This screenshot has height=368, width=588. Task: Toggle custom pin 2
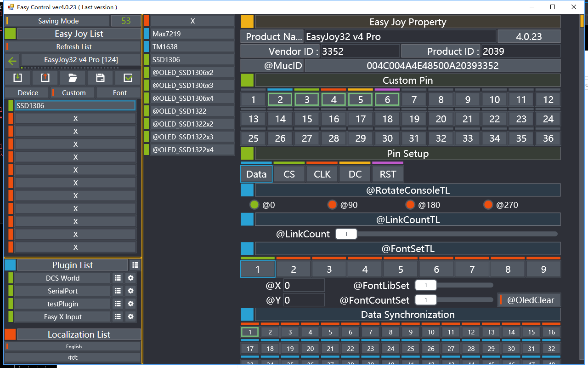280,99
